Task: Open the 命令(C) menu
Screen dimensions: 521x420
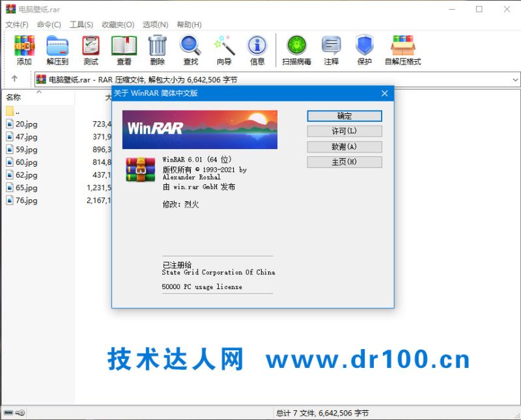Action: tap(49, 25)
